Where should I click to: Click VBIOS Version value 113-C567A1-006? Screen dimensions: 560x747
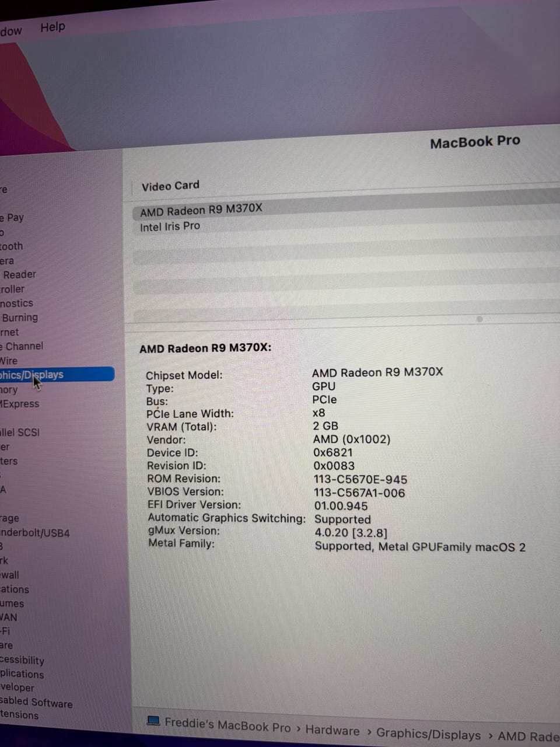pyautogui.click(x=359, y=493)
